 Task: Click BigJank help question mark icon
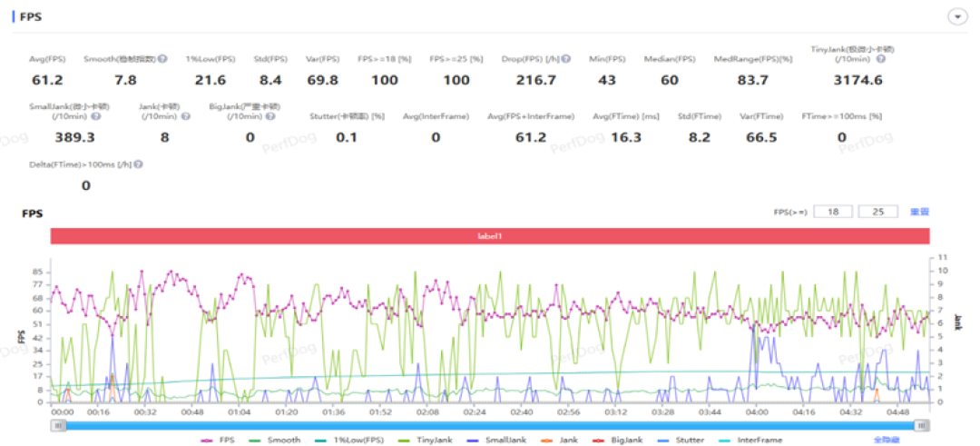click(269, 116)
